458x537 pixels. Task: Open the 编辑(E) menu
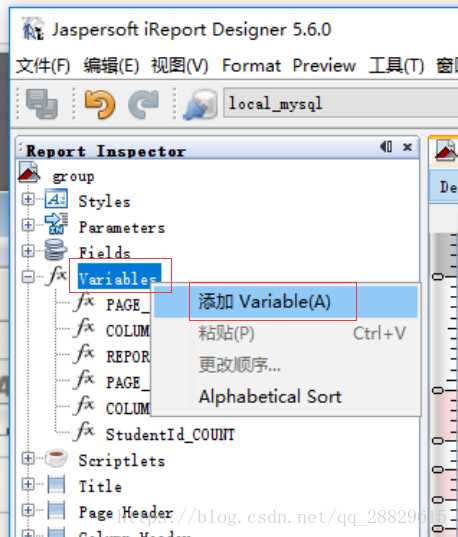tap(111, 65)
